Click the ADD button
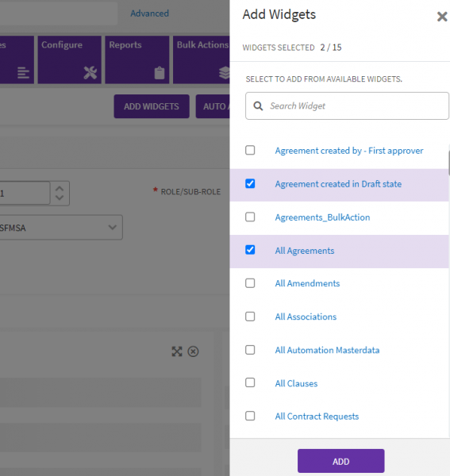450x476 pixels. pos(341,461)
